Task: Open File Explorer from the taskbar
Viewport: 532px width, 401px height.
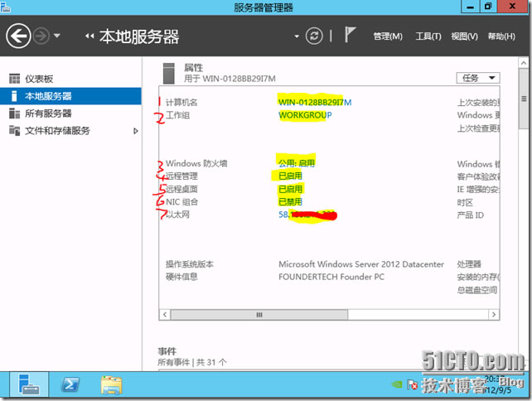Action: tap(110, 384)
